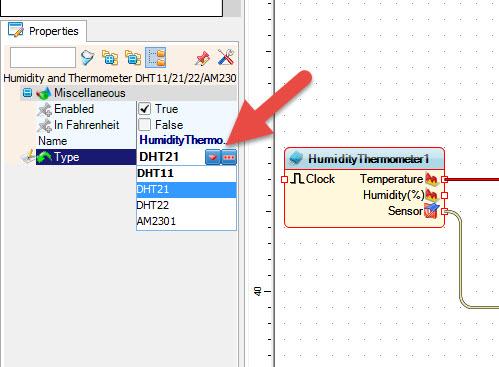Screen dimensions: 499x367
Task: Select the highlighted DHT21 list option
Action: coord(186,189)
